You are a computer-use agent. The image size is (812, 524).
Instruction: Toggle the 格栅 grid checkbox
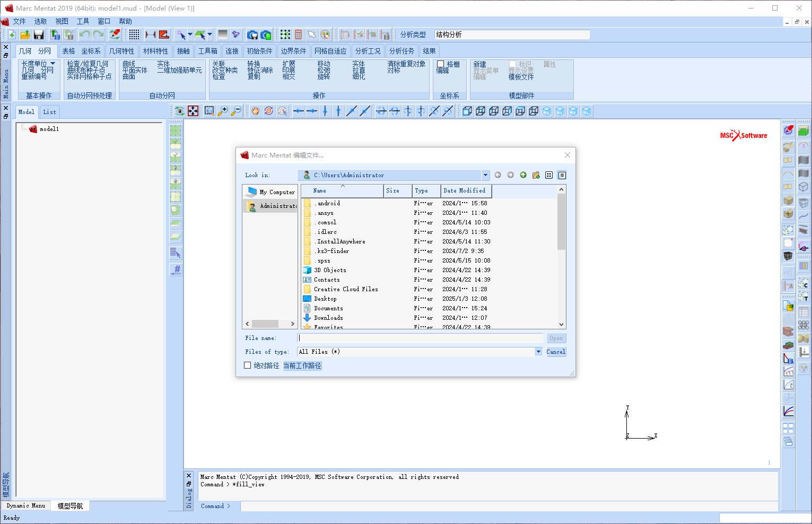(x=440, y=64)
